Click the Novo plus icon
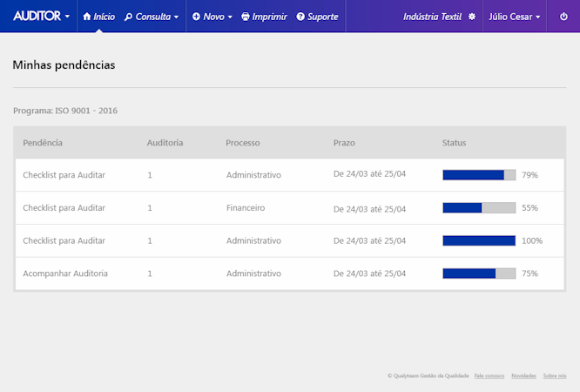The height and width of the screenshot is (392, 580). point(196,17)
